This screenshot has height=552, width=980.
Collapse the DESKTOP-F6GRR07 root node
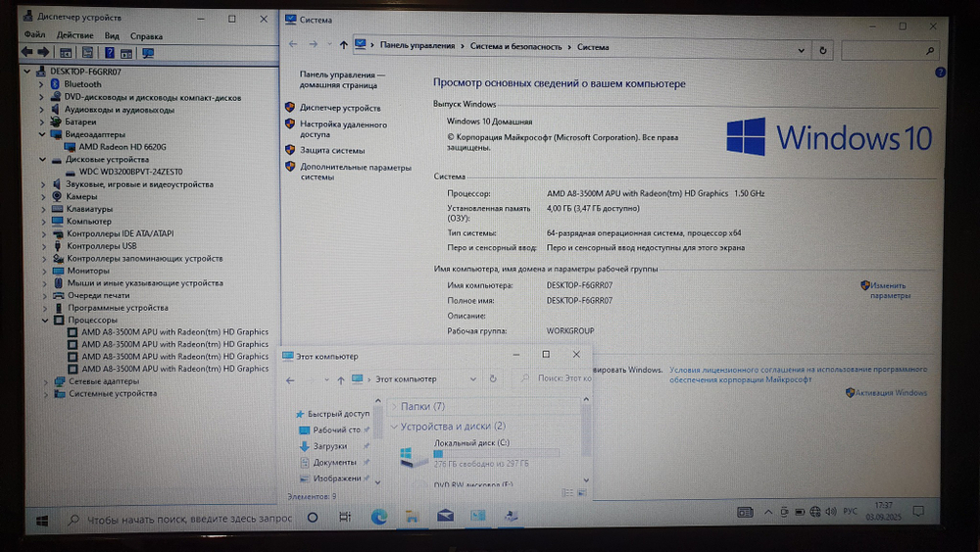(26, 72)
